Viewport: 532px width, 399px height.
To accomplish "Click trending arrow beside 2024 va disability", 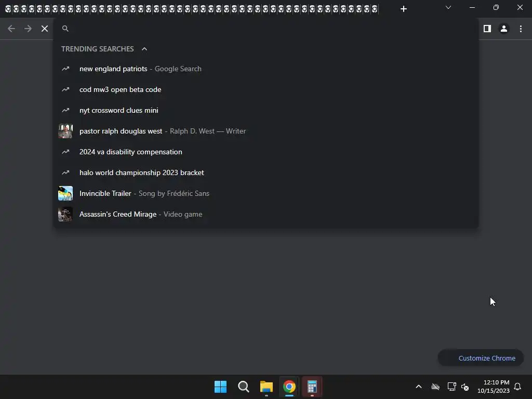I will [x=65, y=152].
